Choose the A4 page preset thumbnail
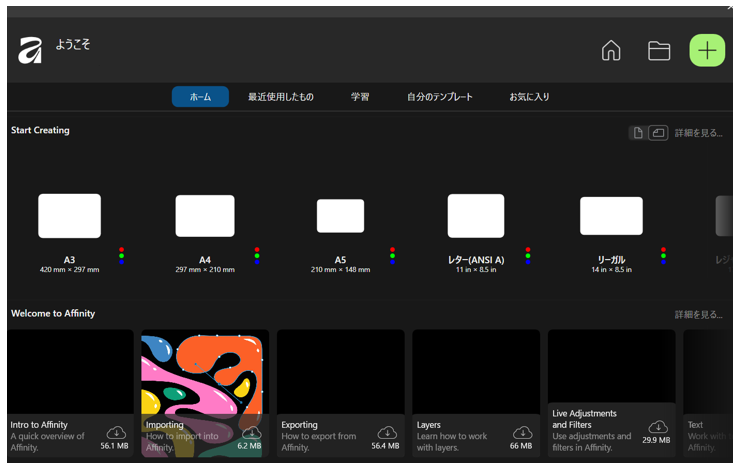The width and height of the screenshot is (740, 469). (x=205, y=216)
